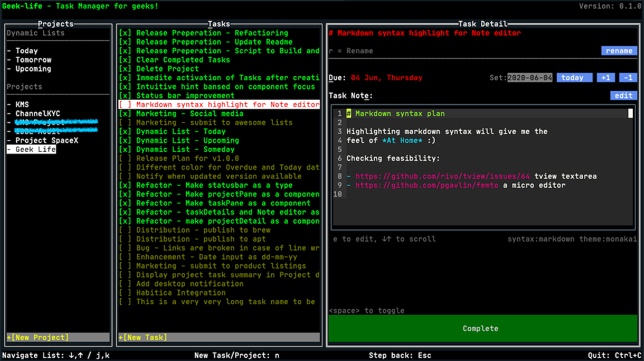
Task: Select the Today dynamic list
Action: click(x=26, y=51)
